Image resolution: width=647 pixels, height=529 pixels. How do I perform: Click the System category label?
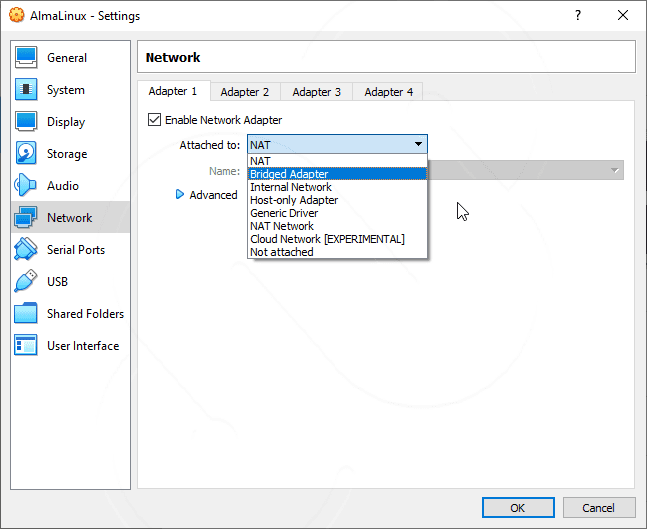click(x=66, y=90)
